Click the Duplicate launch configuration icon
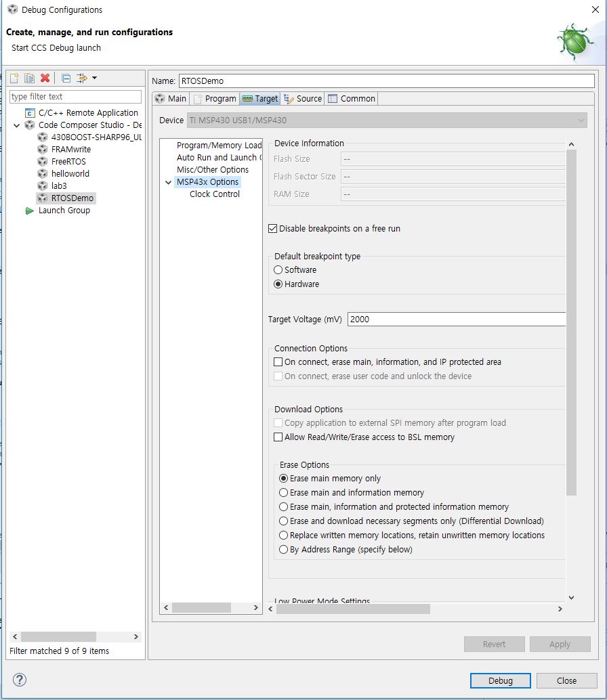 tap(30, 78)
